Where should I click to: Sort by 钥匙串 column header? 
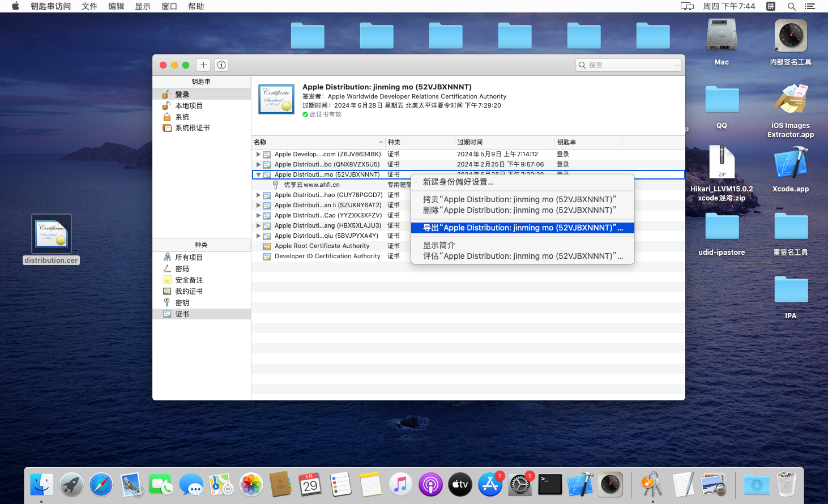588,142
